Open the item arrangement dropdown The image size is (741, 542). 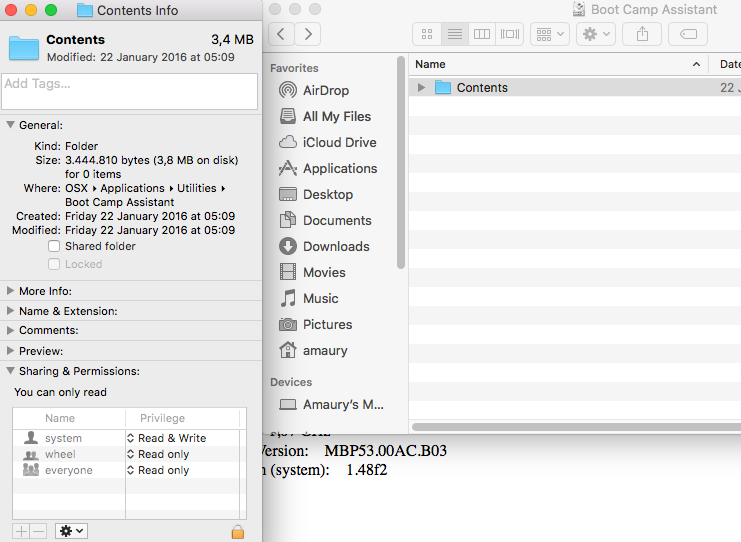(550, 34)
